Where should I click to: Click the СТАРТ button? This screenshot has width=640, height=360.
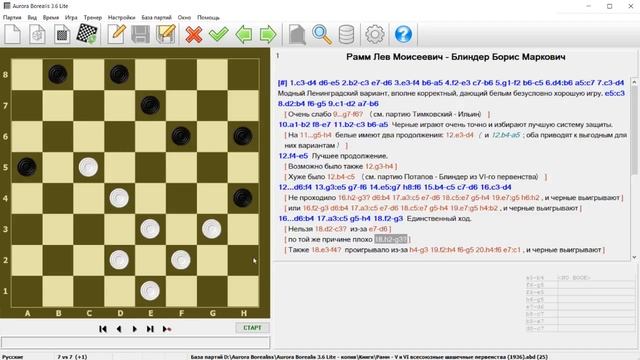[252, 328]
